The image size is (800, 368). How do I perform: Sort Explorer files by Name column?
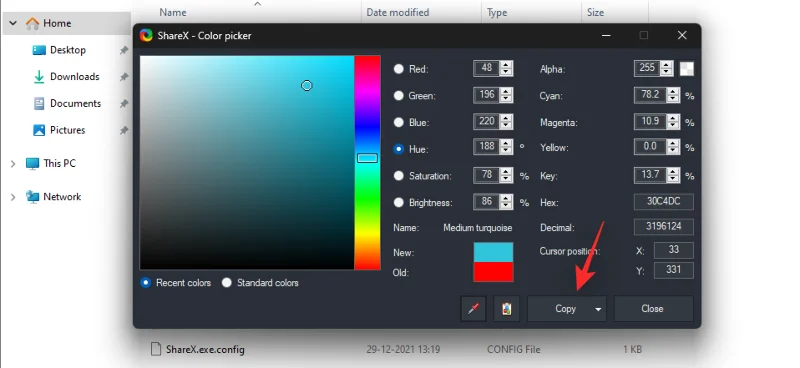172,12
